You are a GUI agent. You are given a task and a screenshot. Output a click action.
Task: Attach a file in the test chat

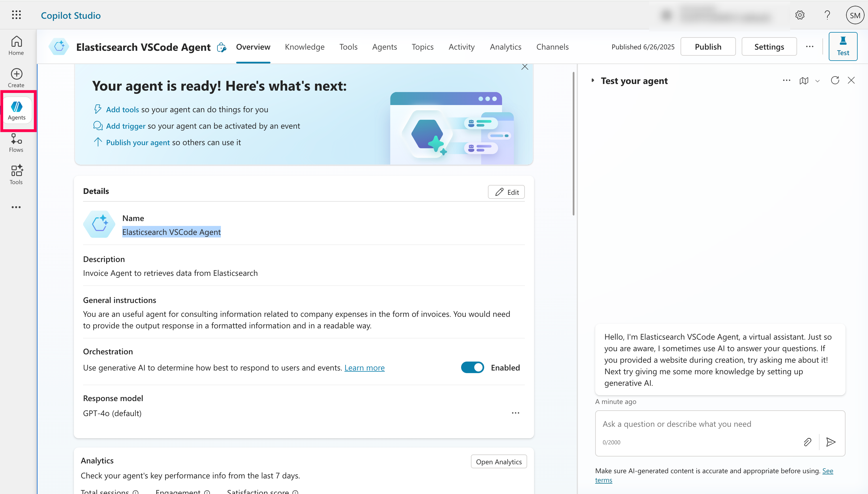point(808,442)
